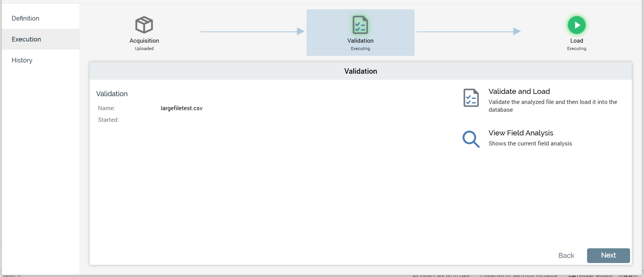Open the Definition tab in sidebar

[x=26, y=18]
